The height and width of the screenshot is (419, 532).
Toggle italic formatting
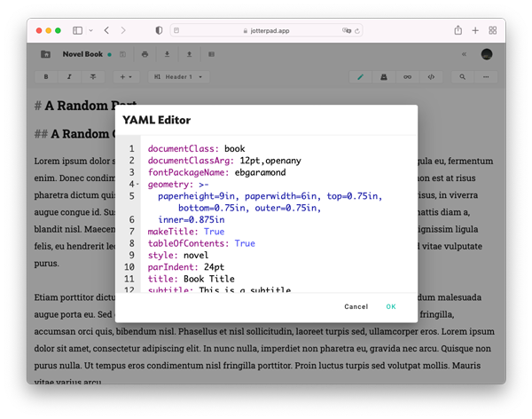pyautogui.click(x=69, y=77)
